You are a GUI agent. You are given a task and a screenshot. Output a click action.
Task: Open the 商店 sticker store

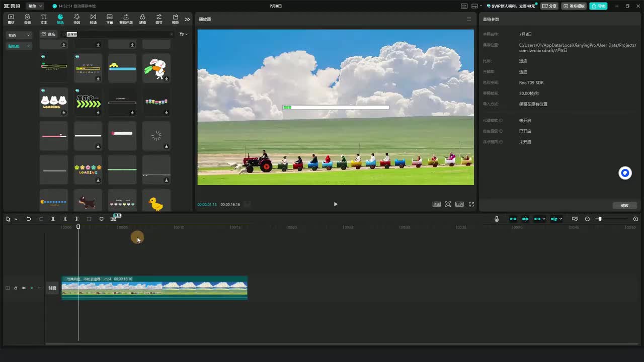point(49,34)
